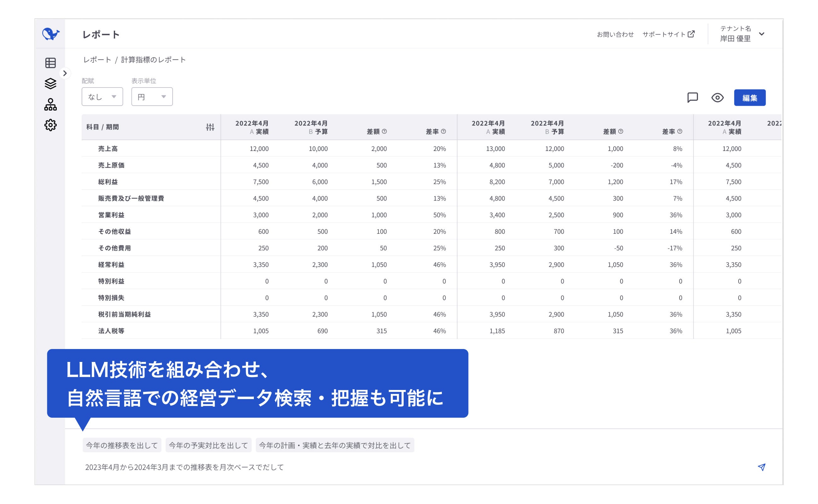Open the comments speech bubble icon
818x504 pixels.
692,98
